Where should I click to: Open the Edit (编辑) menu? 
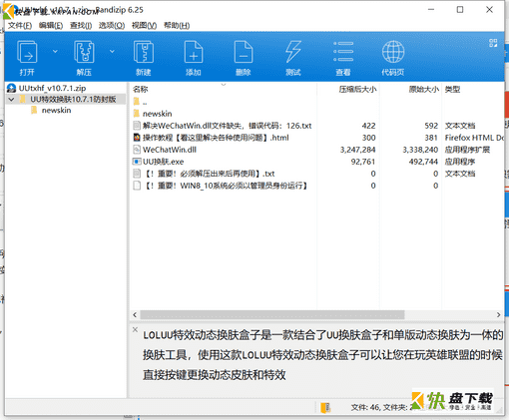pyautogui.click(x=51, y=26)
